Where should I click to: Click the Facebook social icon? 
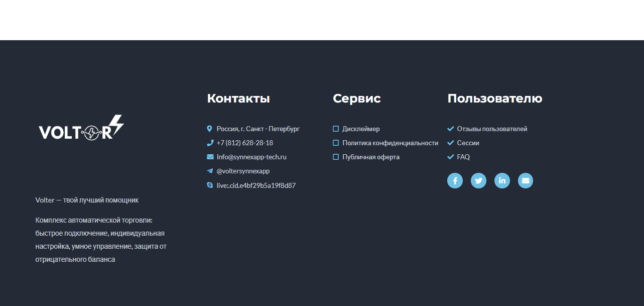[x=455, y=181]
